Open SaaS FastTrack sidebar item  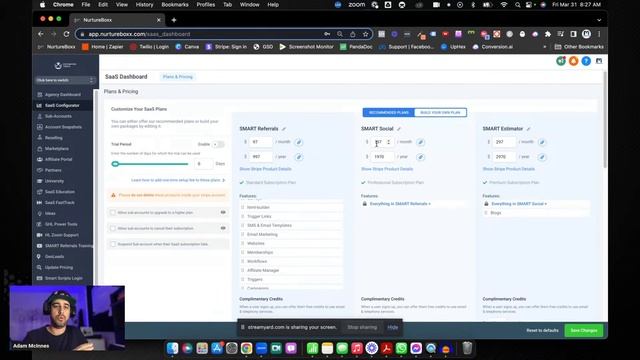coord(60,202)
